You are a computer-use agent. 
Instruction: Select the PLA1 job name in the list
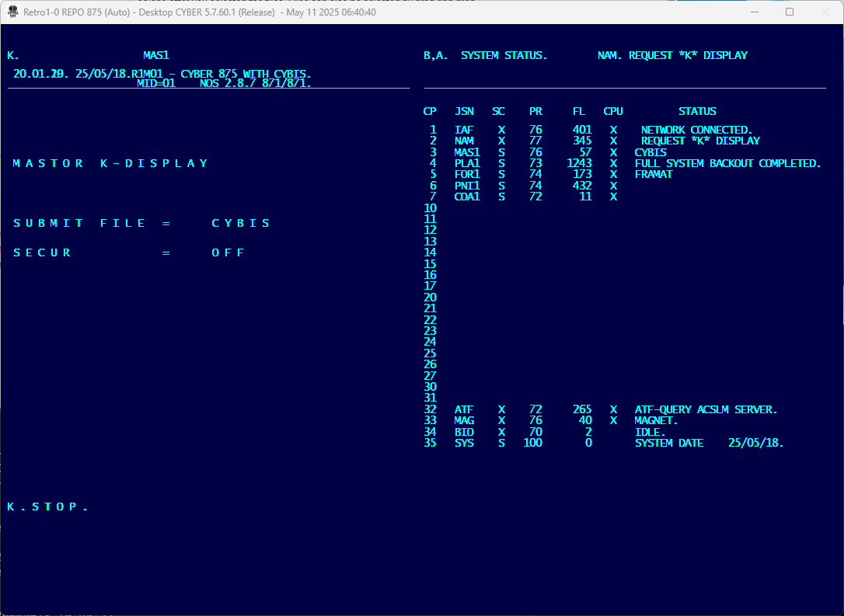(x=467, y=163)
